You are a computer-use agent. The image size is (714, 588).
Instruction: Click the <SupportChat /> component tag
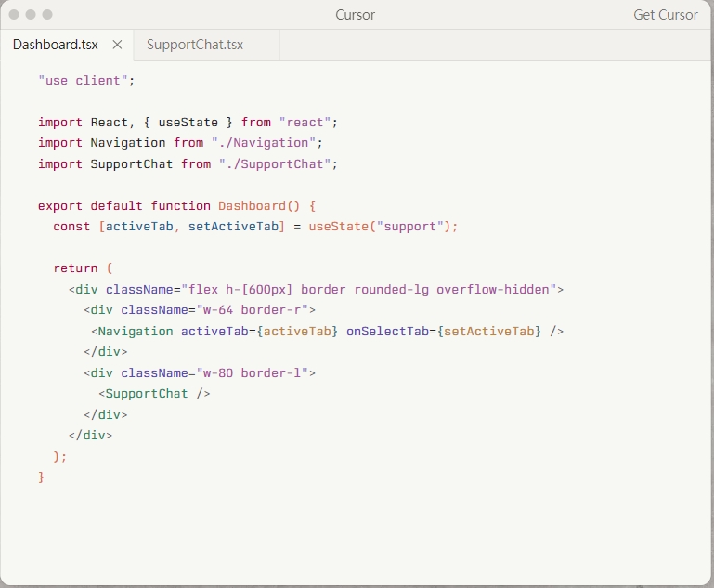(154, 394)
